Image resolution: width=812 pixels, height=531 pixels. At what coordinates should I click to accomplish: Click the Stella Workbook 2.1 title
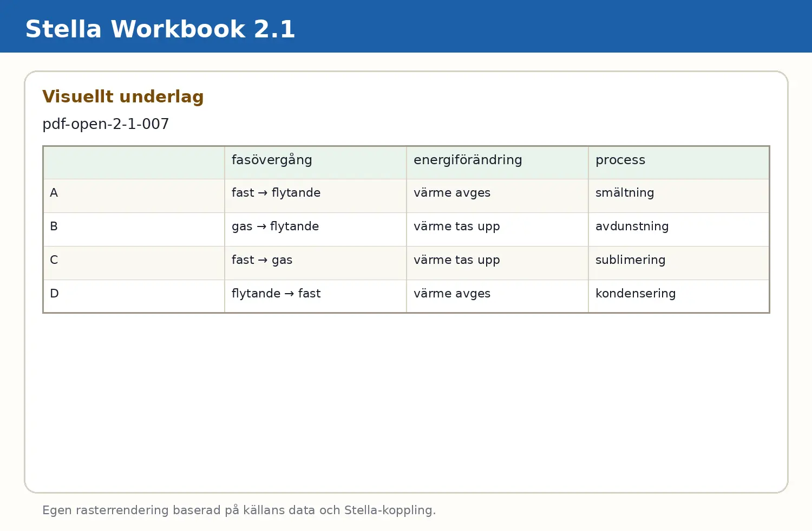160,29
